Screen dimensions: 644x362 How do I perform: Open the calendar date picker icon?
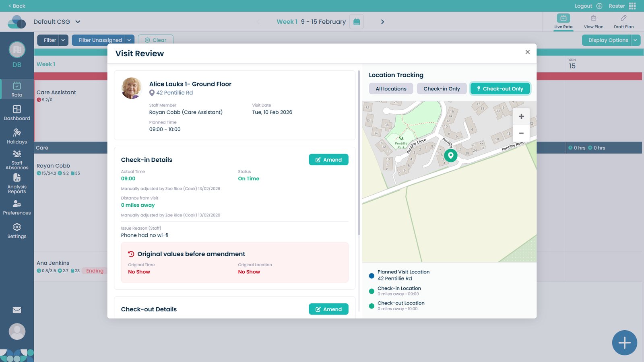(x=356, y=22)
